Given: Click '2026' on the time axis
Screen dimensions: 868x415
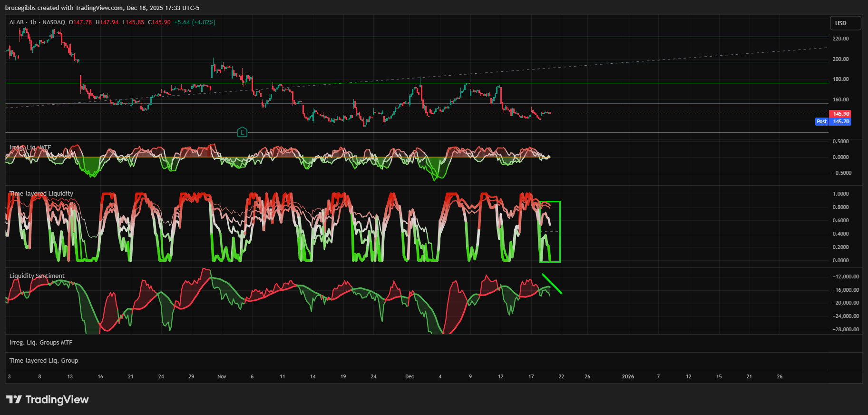Looking at the screenshot, I should pos(628,376).
